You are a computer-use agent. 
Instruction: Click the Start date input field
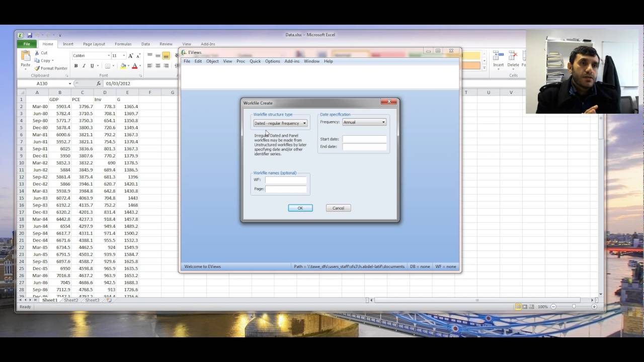tap(364, 139)
